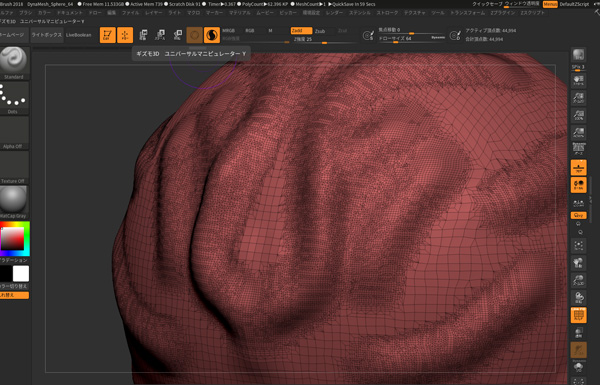Screen dimensions: 600x385
Task: Toggle Edit mode button
Action: (x=108, y=35)
